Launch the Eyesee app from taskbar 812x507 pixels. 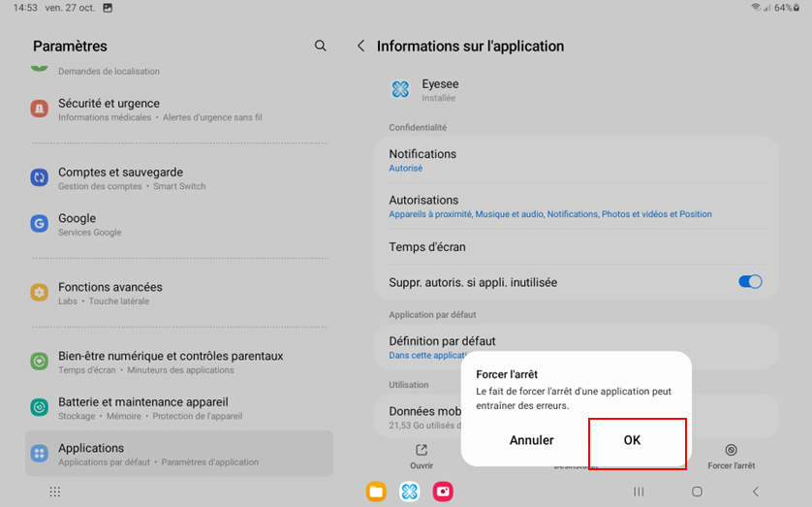coord(409,491)
